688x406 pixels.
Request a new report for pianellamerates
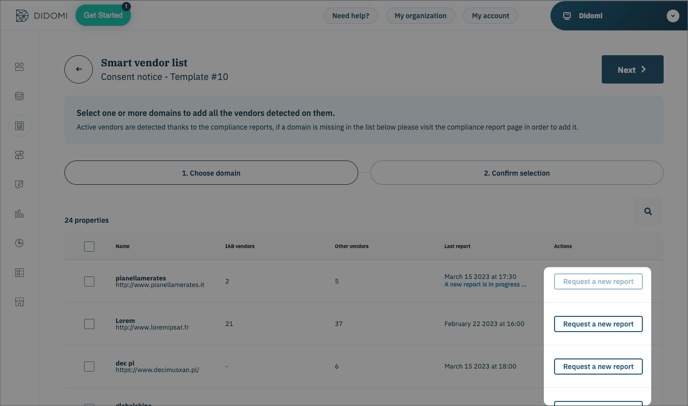click(598, 281)
